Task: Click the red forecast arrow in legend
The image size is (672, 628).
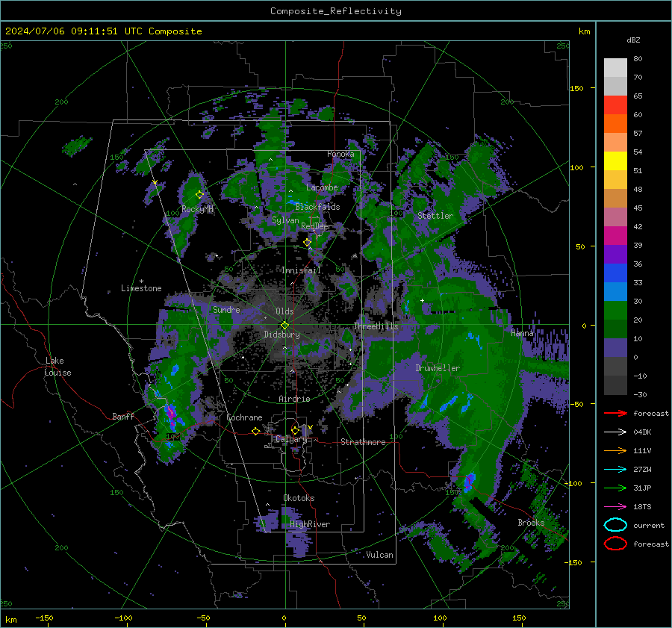Action: (615, 413)
